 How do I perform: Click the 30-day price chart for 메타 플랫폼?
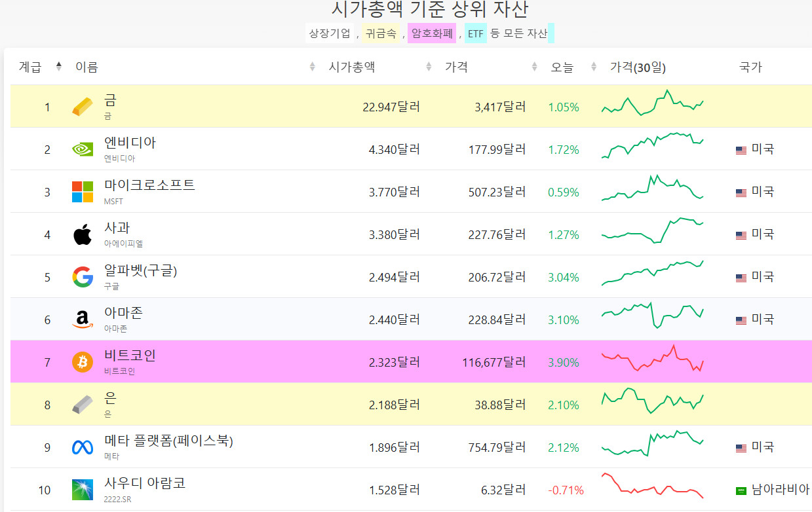652,443
